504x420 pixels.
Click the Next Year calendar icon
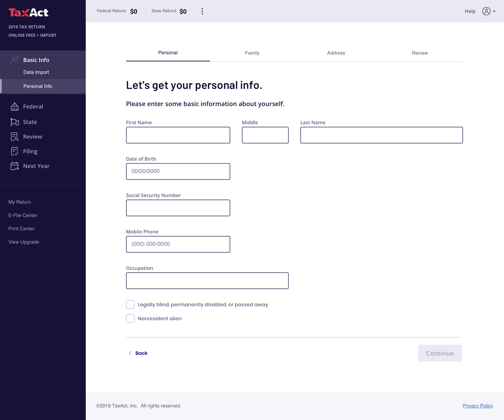click(x=15, y=166)
